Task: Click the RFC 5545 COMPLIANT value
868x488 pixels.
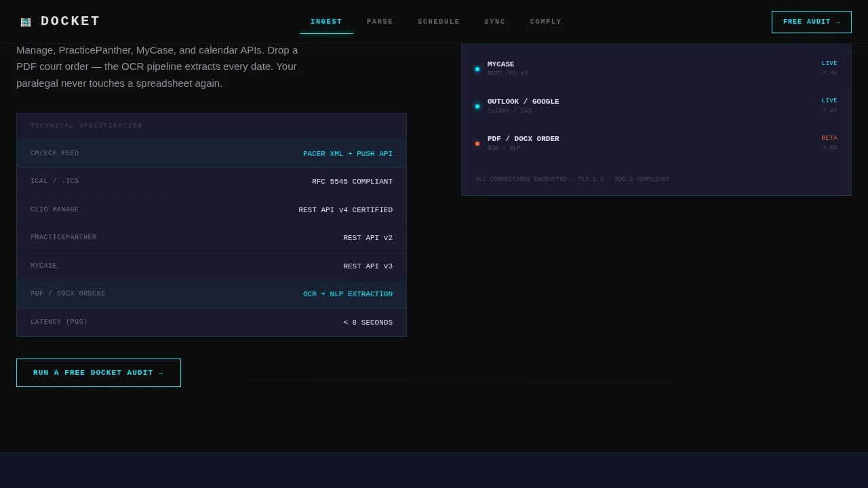Action: [352, 182]
